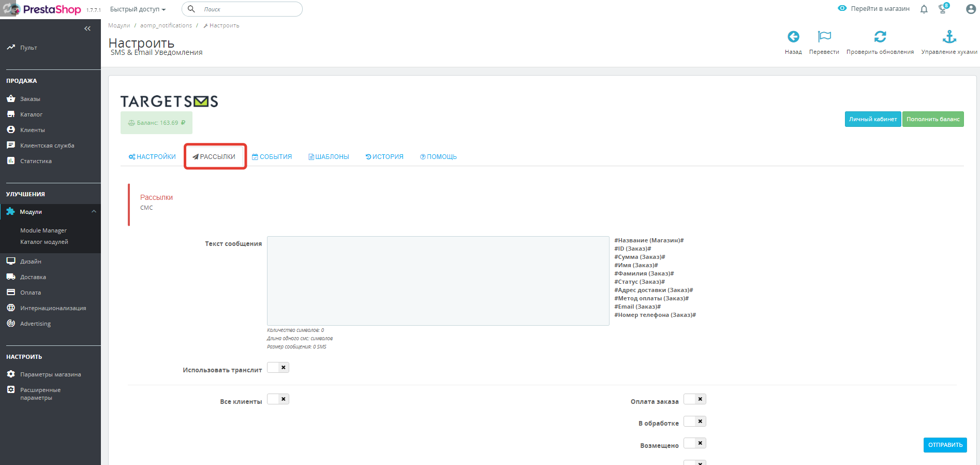Insert #Номер телефона (Заказ)# placeholder
Viewport: 980px width, 465px height.
[655, 315]
